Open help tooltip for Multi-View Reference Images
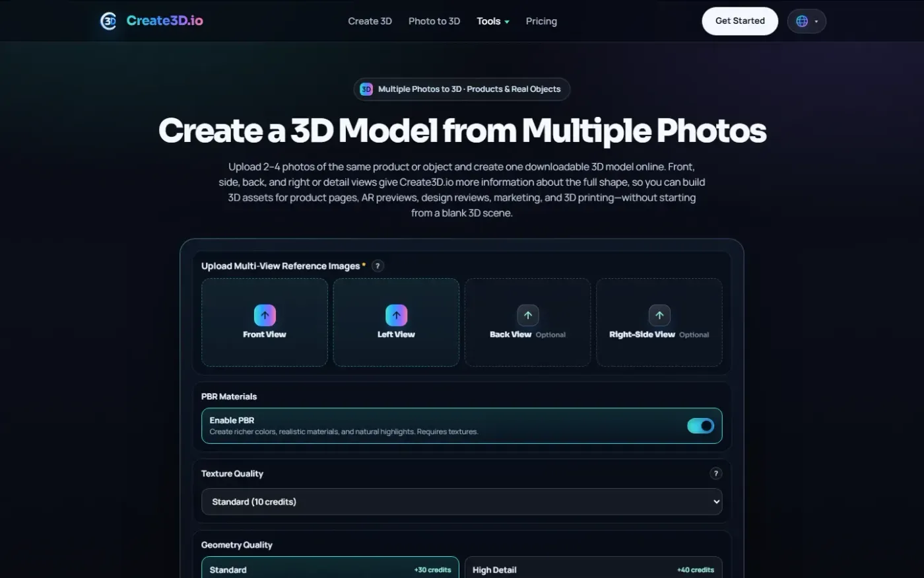The height and width of the screenshot is (578, 924). pos(378,266)
